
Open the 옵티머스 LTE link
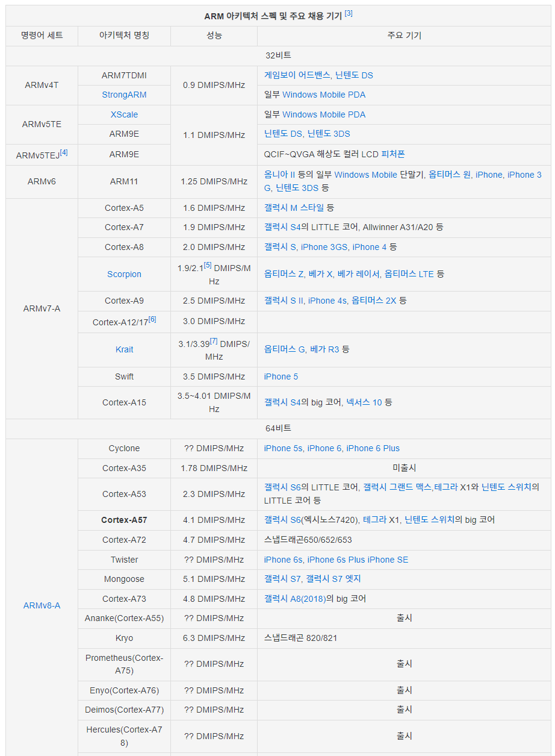pos(409,274)
